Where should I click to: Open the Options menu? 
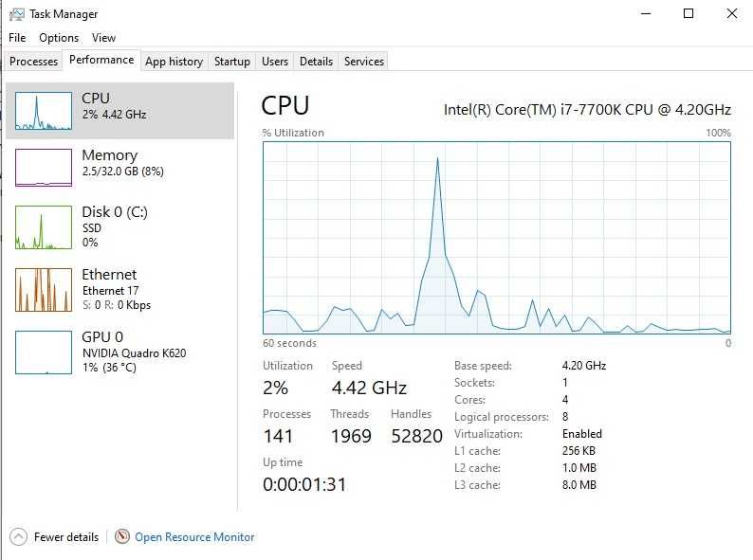tap(59, 38)
